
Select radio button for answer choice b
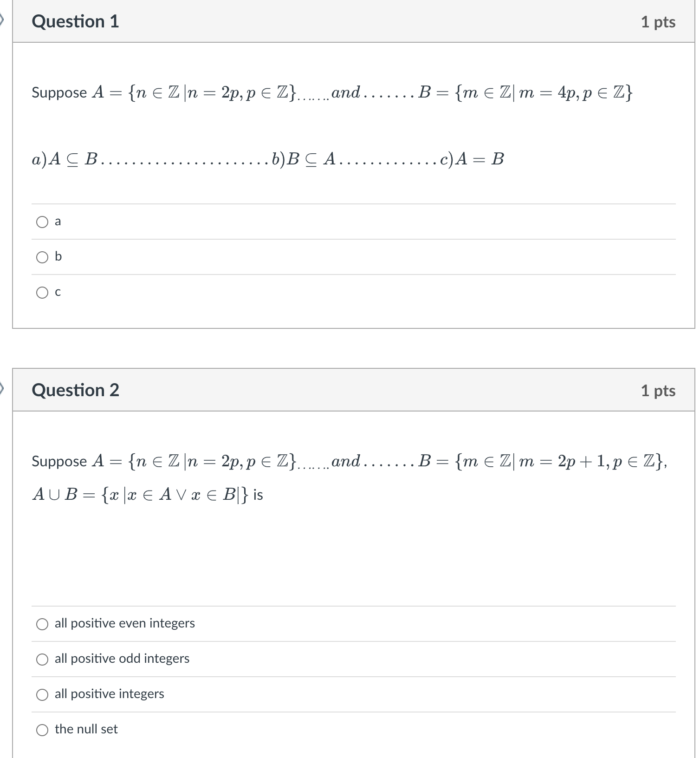pos(42,257)
